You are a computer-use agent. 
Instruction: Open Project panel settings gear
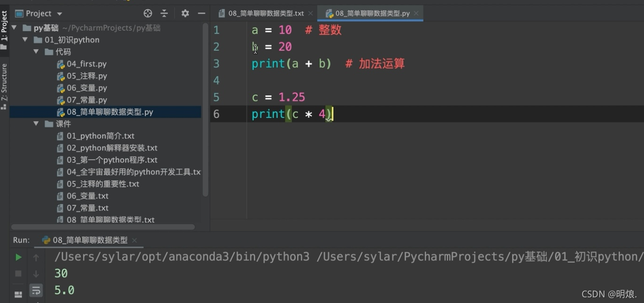click(185, 13)
